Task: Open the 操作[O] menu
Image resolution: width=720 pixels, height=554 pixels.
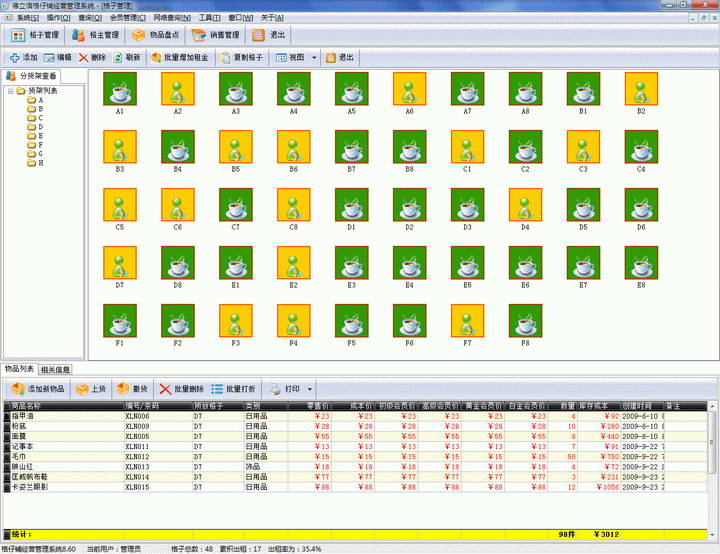Action: point(58,17)
